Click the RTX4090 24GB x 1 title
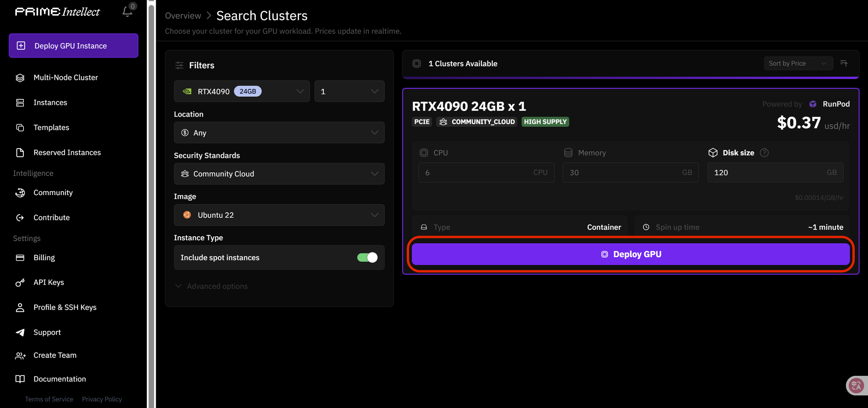 pos(469,106)
